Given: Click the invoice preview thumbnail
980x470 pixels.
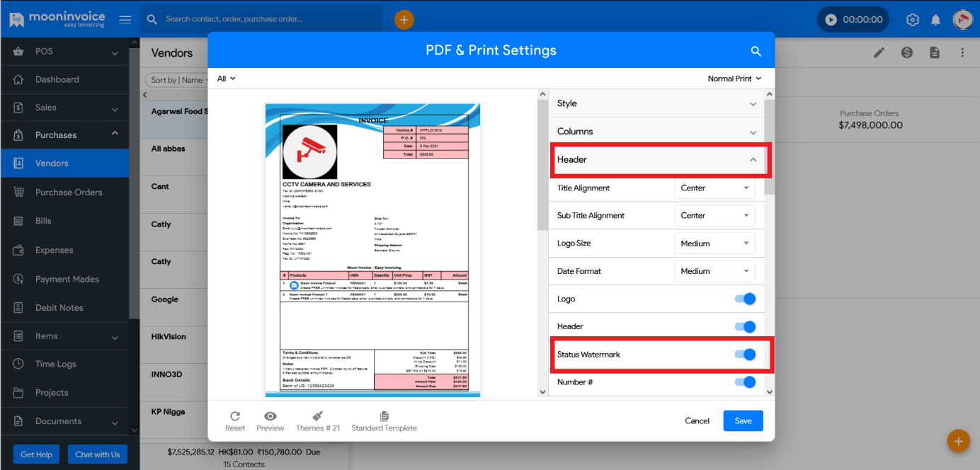Looking at the screenshot, I should click(x=372, y=250).
